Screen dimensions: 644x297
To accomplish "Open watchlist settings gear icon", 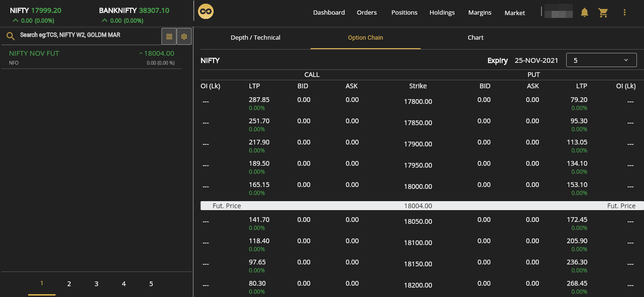I will 184,36.
